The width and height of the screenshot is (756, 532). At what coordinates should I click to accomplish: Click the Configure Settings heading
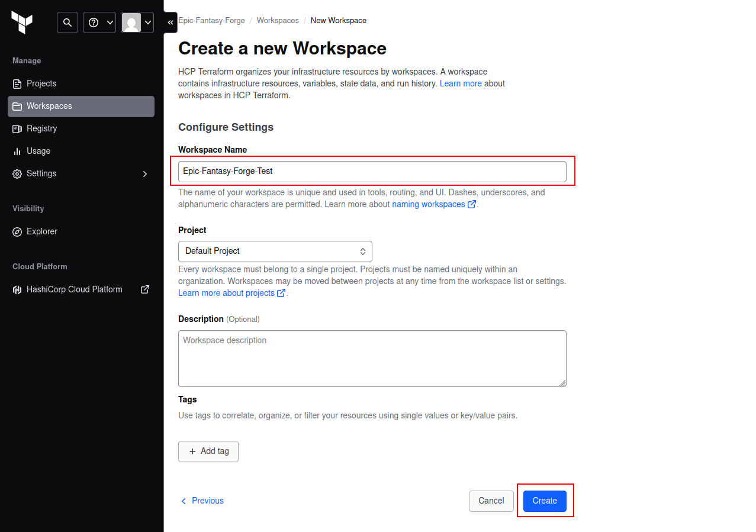[226, 127]
